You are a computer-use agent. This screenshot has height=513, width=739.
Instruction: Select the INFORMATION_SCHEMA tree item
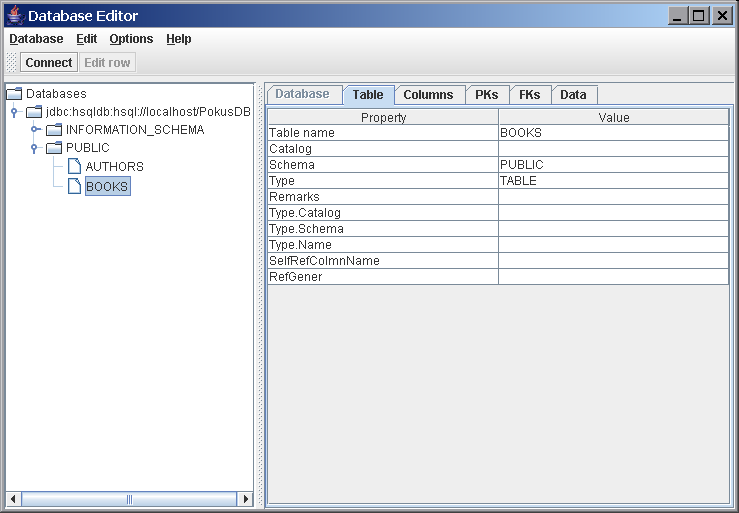pyautogui.click(x=135, y=130)
